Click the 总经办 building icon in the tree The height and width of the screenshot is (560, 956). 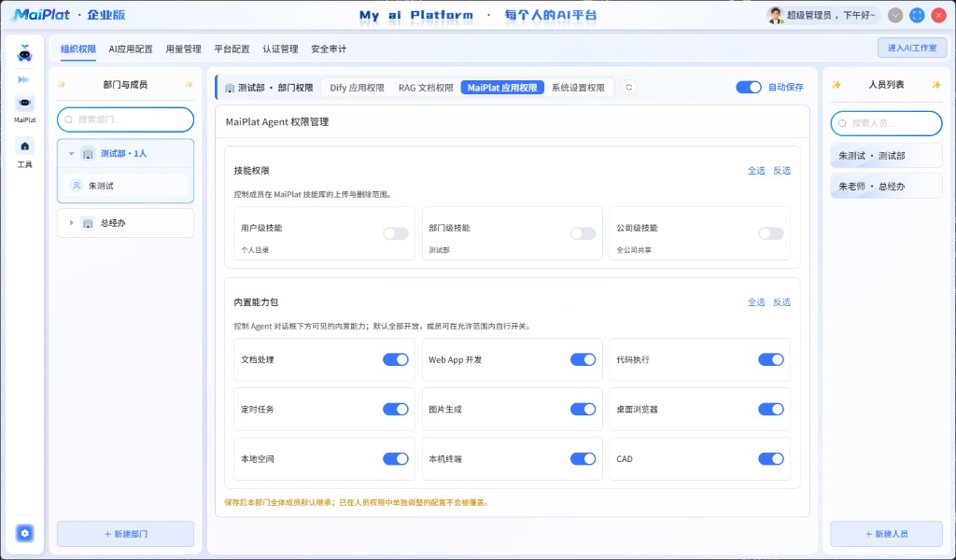88,223
